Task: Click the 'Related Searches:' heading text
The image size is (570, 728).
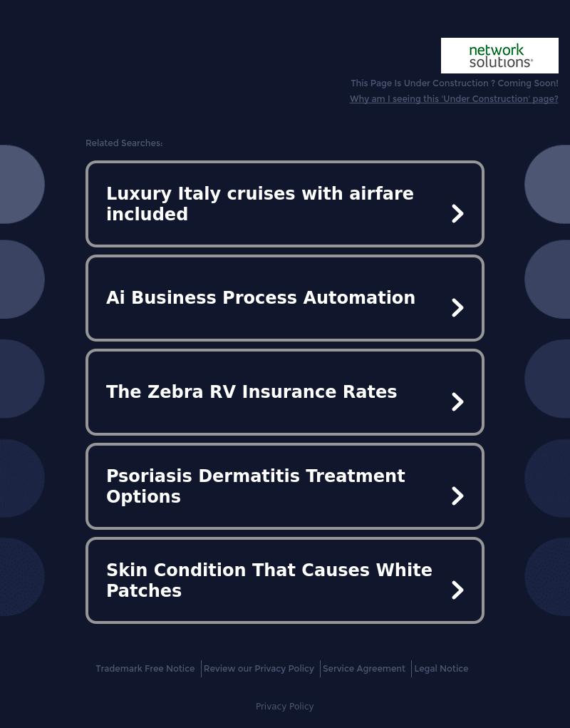Action: click(x=124, y=143)
